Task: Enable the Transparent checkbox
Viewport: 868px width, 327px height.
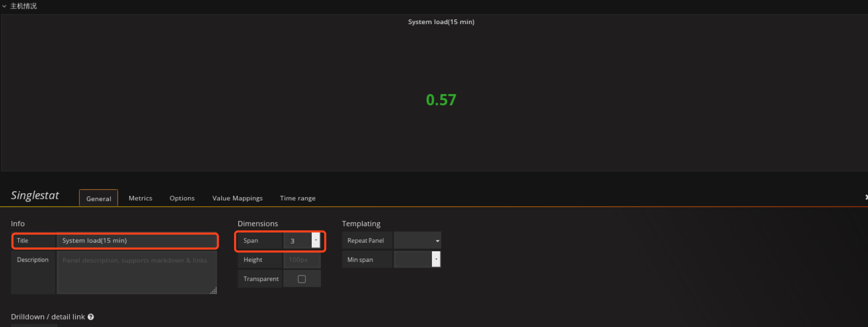Action: point(302,279)
